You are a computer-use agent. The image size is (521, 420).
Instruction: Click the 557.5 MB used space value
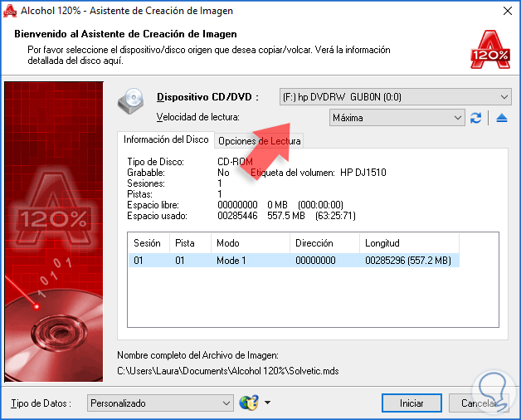tap(286, 216)
